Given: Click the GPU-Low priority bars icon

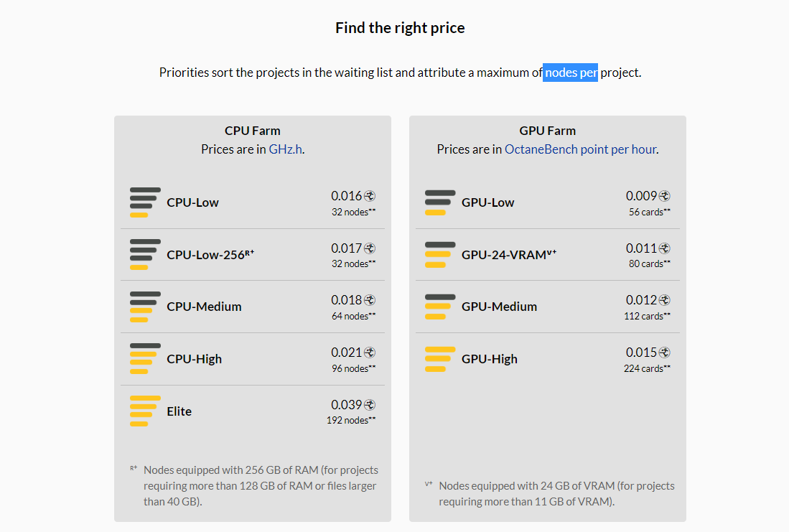Looking at the screenshot, I should 440,202.
